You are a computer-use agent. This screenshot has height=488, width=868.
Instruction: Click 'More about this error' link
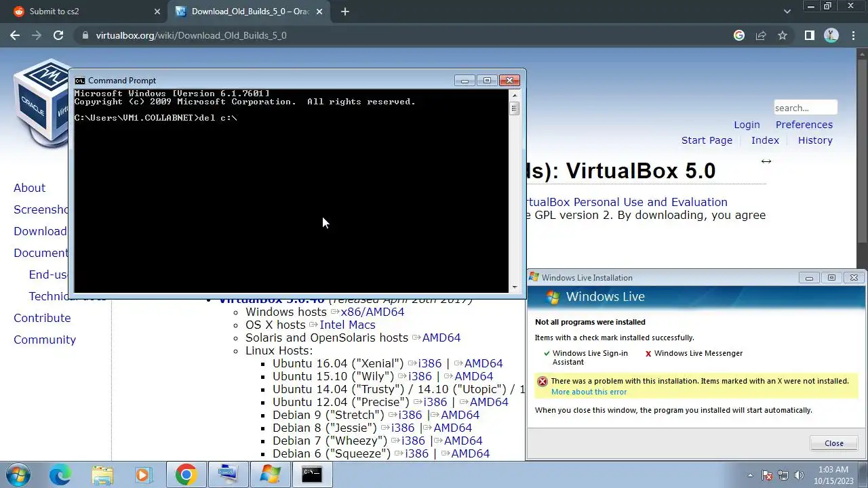589,392
